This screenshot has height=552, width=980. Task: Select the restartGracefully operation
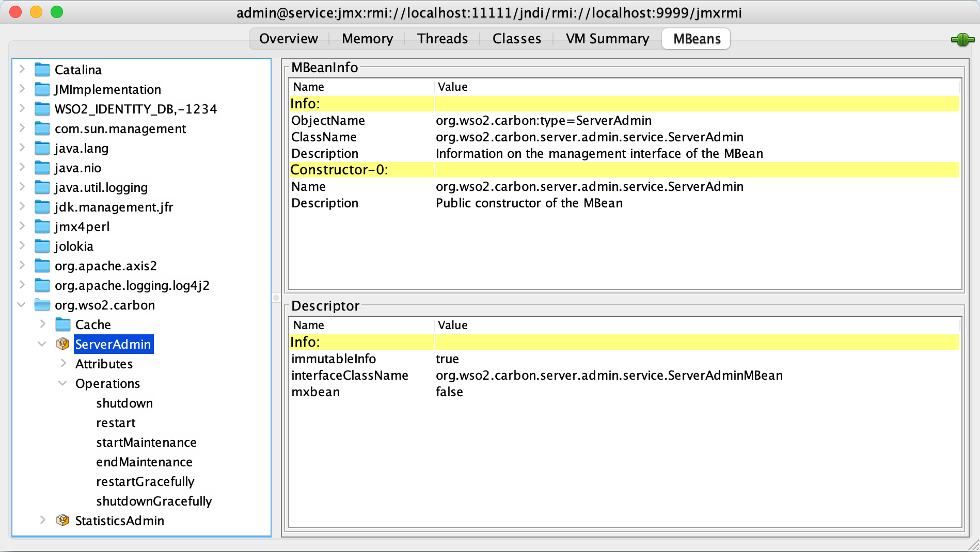click(x=145, y=481)
